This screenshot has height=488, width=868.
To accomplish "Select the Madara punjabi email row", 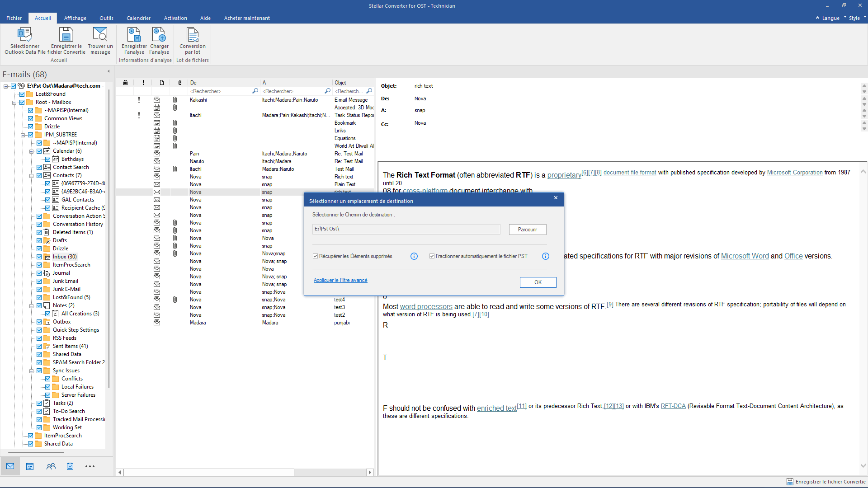I will tap(245, 323).
